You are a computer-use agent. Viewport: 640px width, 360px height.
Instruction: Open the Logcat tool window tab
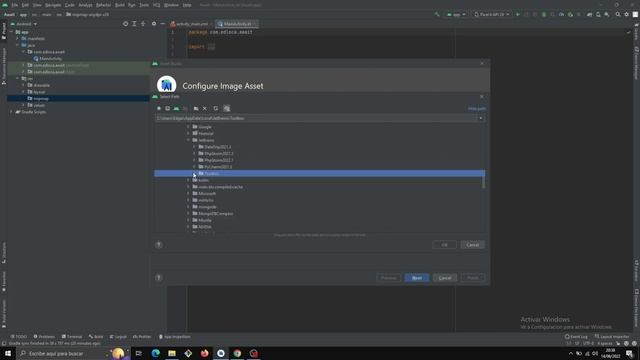coord(118,337)
